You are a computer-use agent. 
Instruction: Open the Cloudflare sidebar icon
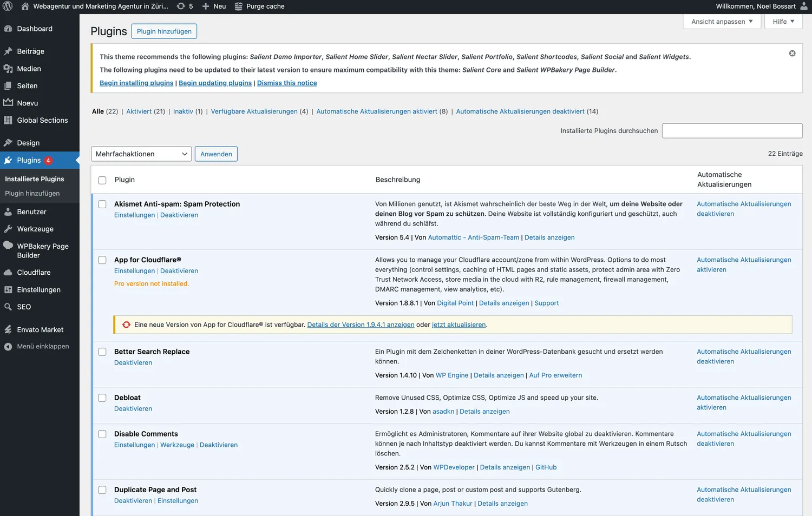[8, 272]
